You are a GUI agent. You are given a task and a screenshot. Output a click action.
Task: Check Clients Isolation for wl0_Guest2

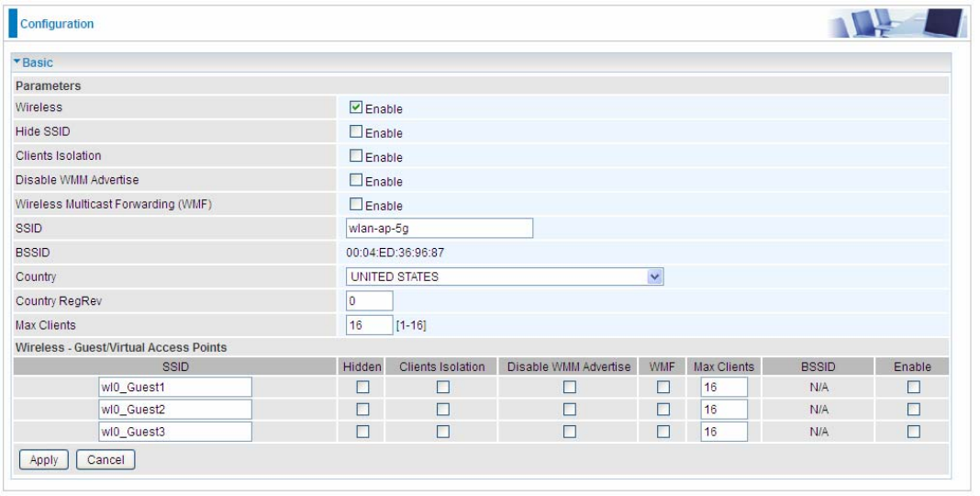tap(442, 410)
